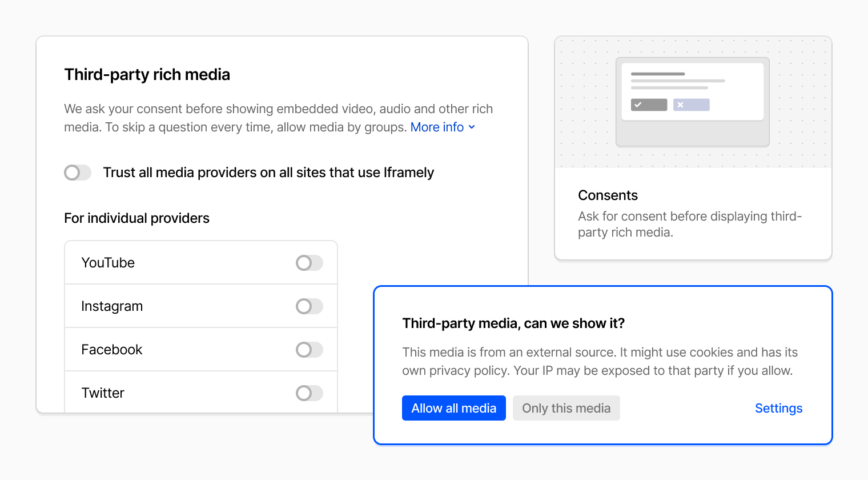Click 'Ask for consent before displaying' description
The height and width of the screenshot is (480, 868).
tap(690, 224)
